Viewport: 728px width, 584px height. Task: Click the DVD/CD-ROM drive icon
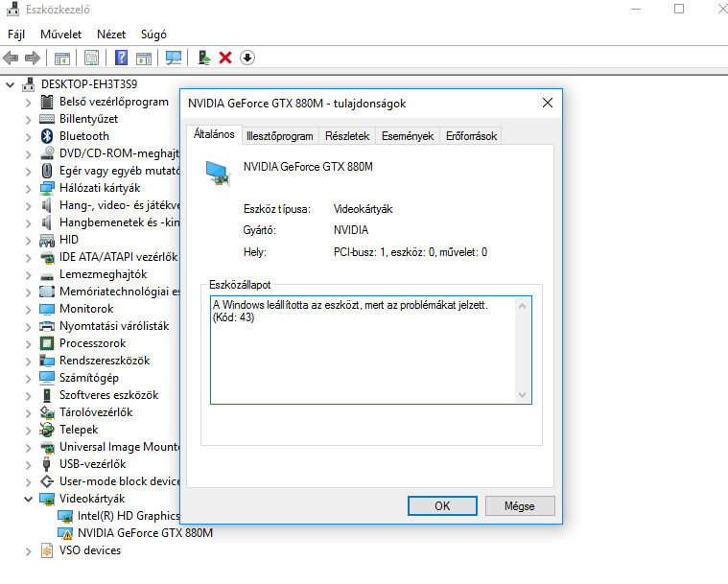[47, 153]
